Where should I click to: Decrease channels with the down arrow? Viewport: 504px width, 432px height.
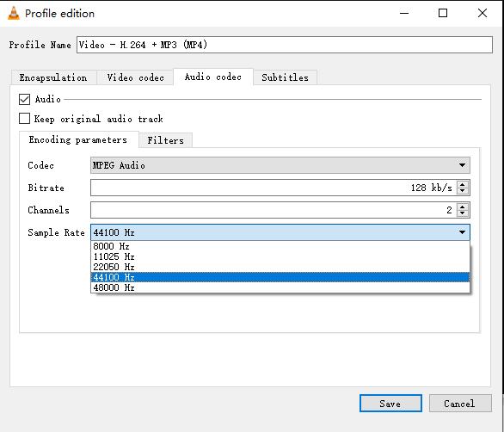462,213
